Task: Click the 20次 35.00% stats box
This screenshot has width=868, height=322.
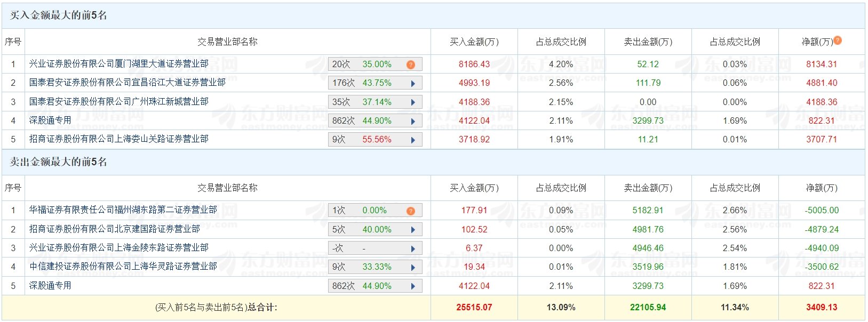Action: 375,64
